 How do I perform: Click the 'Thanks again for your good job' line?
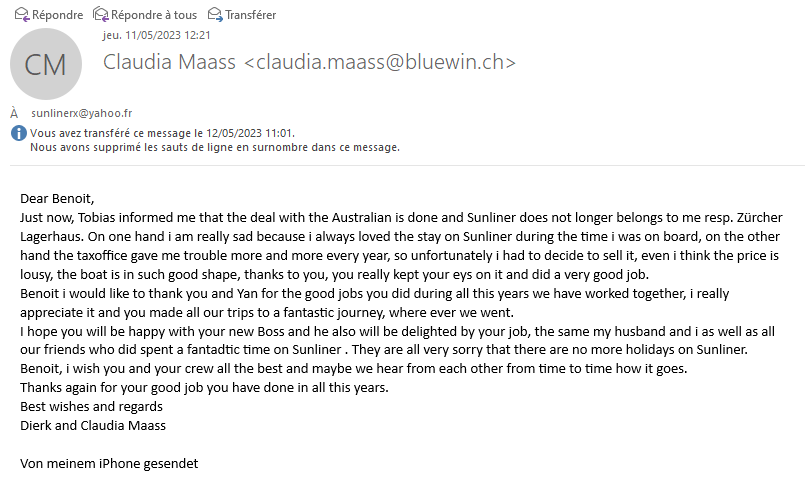(x=204, y=387)
